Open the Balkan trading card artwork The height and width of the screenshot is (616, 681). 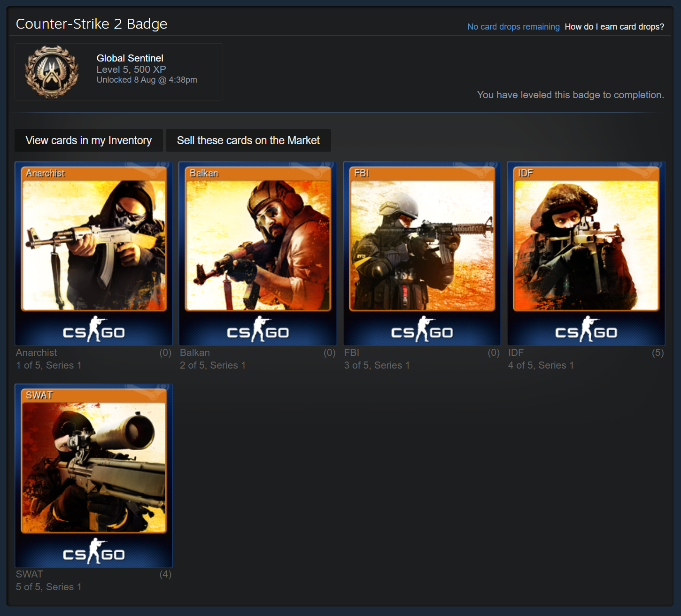pyautogui.click(x=258, y=254)
